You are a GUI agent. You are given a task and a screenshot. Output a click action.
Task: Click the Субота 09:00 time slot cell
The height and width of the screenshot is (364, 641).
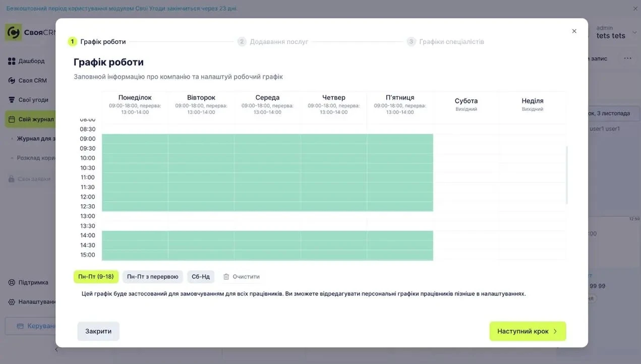click(x=466, y=139)
